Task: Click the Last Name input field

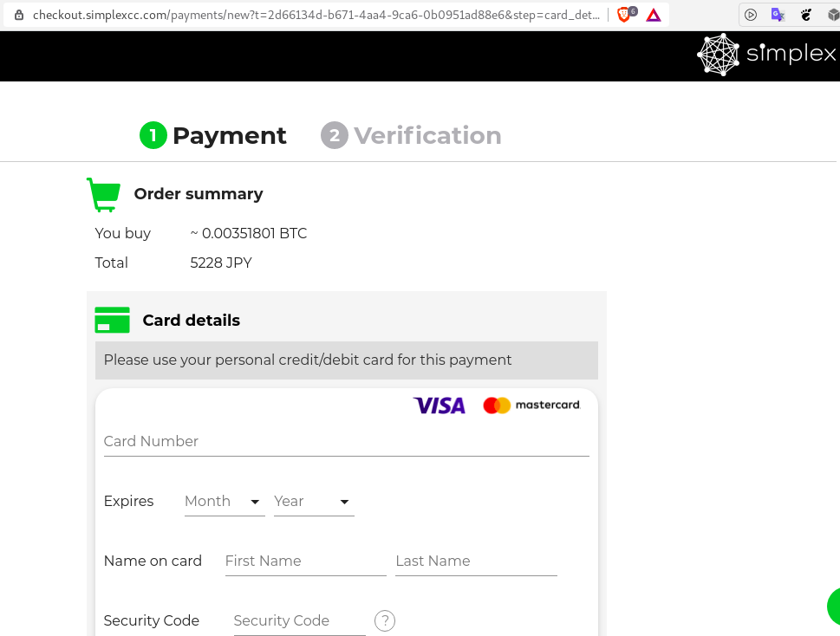Action: 476,561
